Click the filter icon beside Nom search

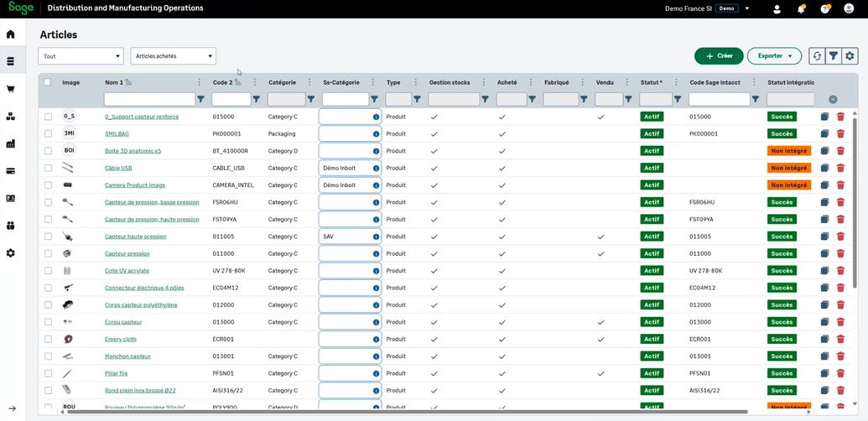200,99
